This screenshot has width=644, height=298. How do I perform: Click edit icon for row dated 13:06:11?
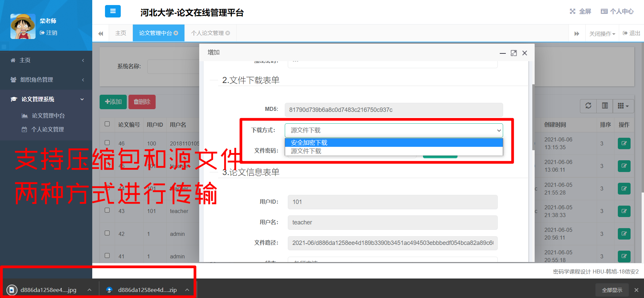coord(624,166)
